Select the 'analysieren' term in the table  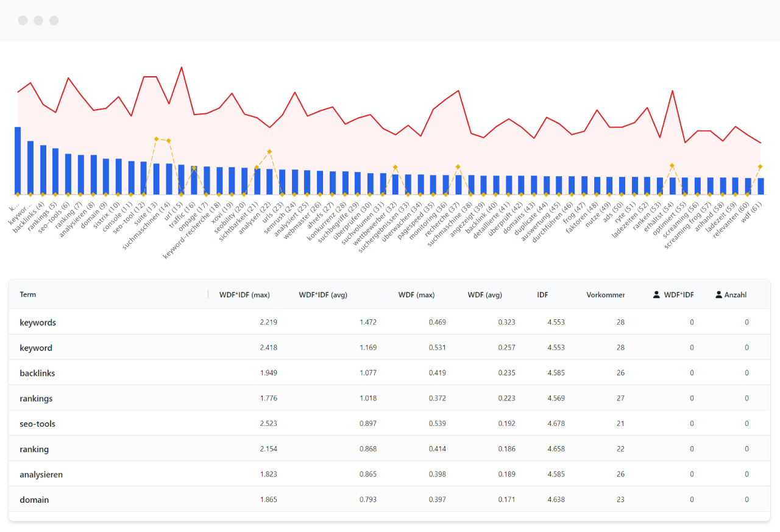tap(41, 474)
